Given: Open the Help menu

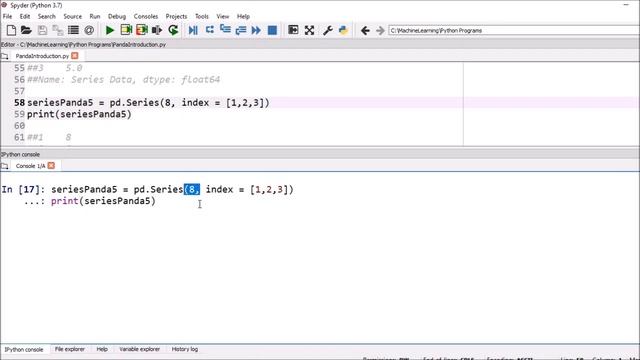Looking at the screenshot, I should 243,16.
